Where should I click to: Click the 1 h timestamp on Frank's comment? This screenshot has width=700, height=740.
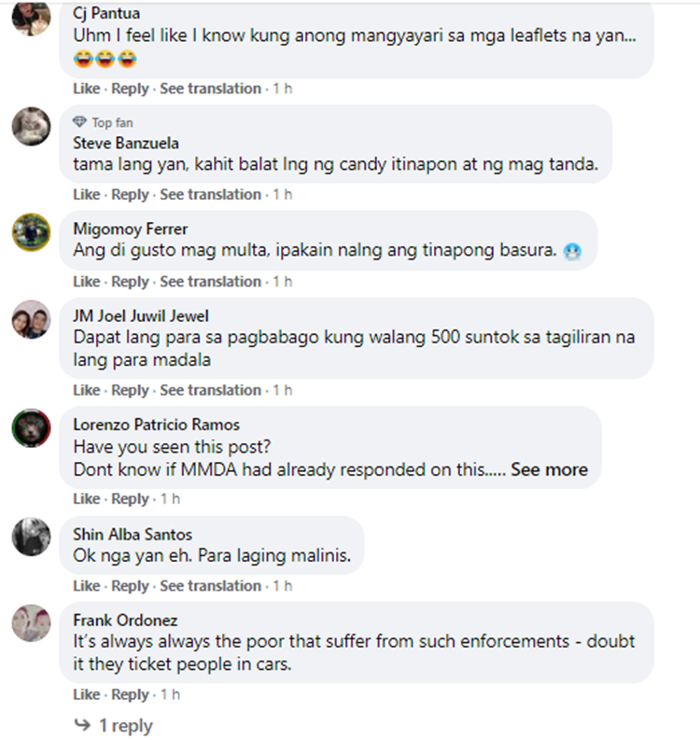(170, 694)
